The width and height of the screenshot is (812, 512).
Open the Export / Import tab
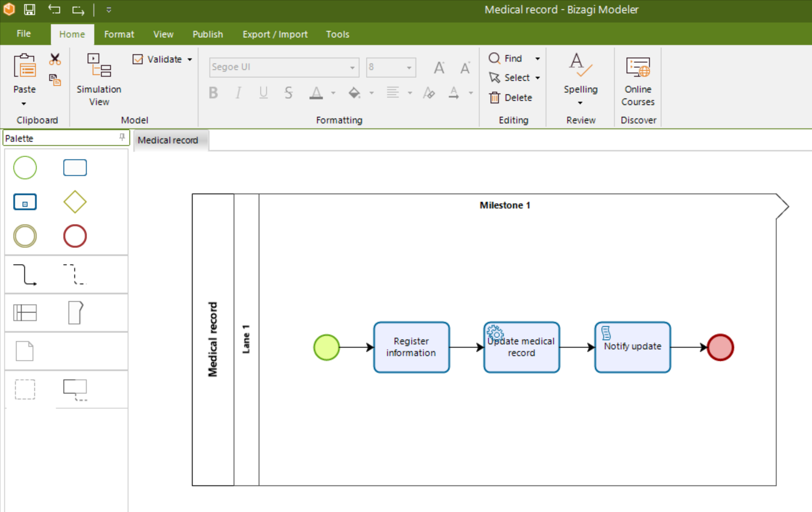click(x=275, y=34)
